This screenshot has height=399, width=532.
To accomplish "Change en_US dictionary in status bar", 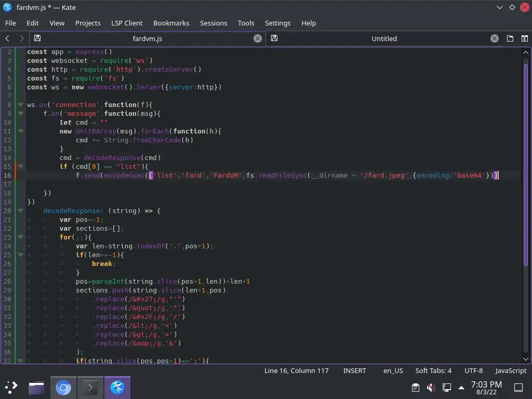I will [393, 371].
